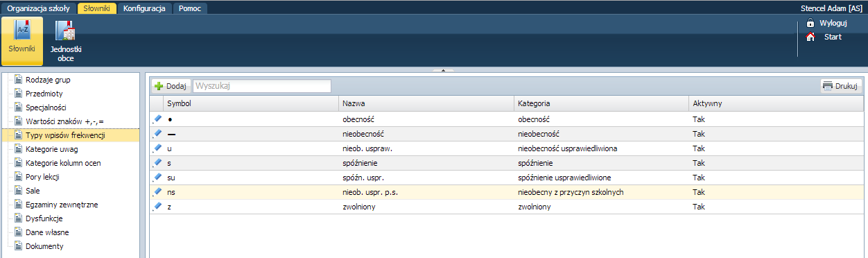868x258 pixels.
Task: Open the Pomoc tab
Action: (x=189, y=8)
